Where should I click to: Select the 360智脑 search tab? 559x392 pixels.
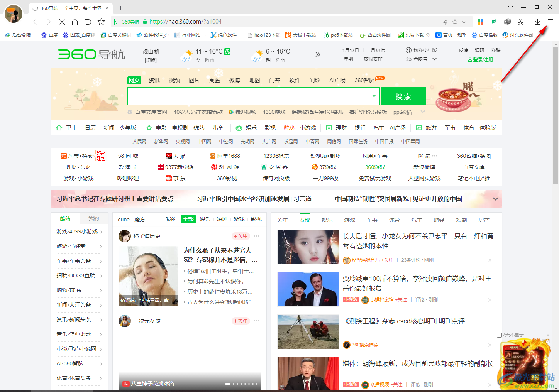pos(364,80)
